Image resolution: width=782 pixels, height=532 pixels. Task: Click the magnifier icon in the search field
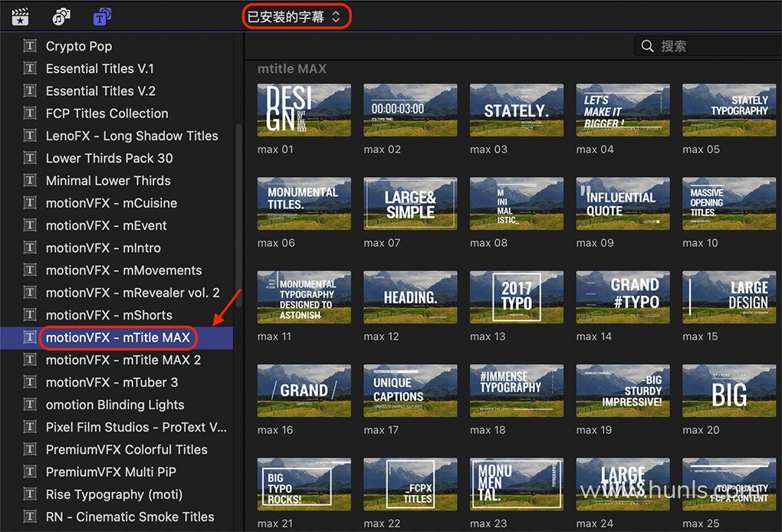click(x=647, y=46)
